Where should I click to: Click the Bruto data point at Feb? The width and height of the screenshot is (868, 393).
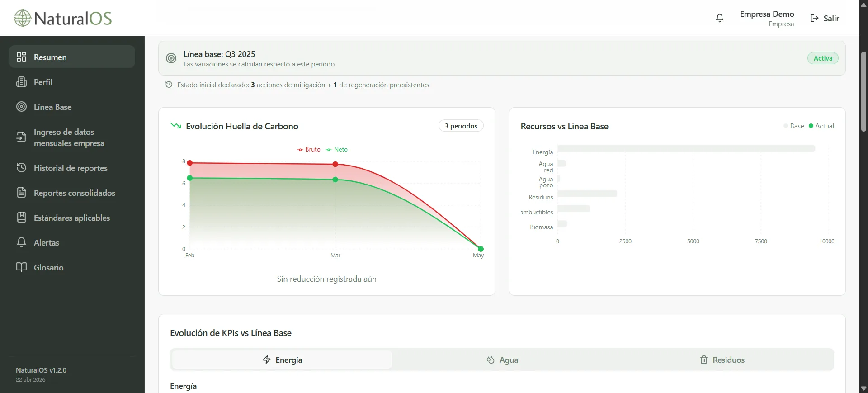click(190, 163)
